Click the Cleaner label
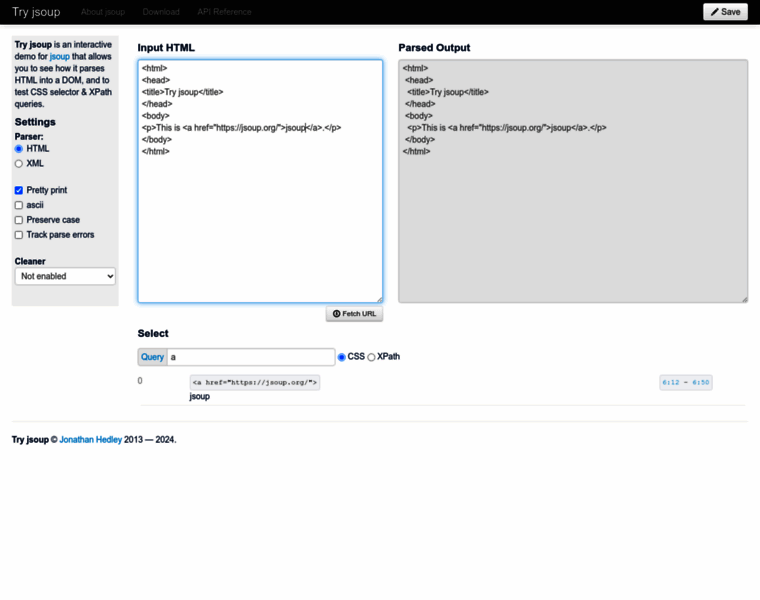 pos(30,261)
